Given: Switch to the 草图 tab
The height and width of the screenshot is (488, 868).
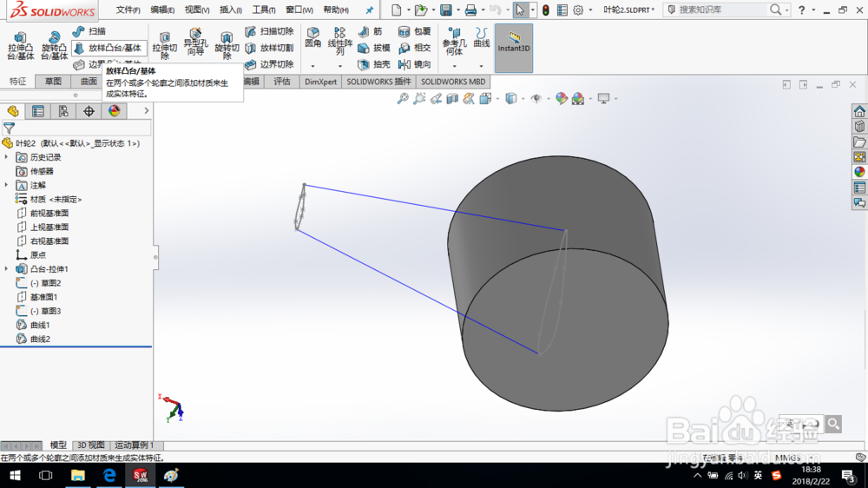Looking at the screenshot, I should point(53,82).
